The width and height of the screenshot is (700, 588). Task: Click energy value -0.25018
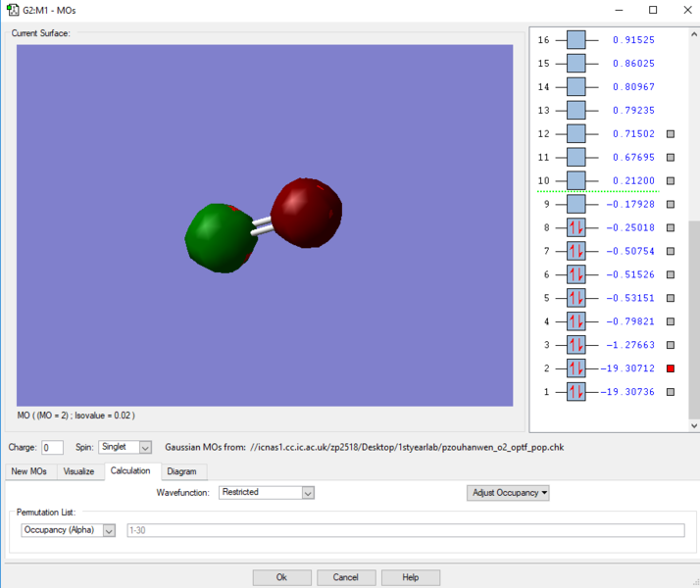point(630,227)
